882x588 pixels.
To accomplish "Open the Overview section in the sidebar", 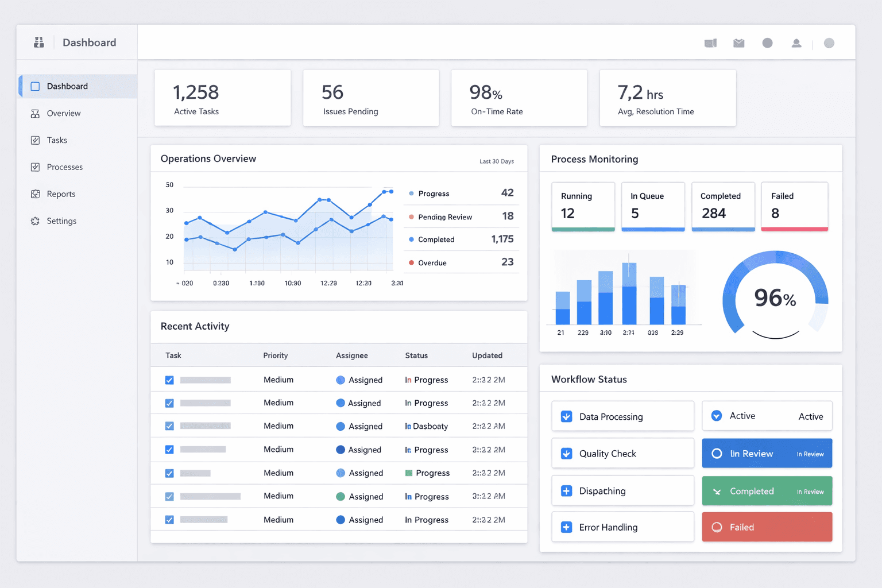I will pyautogui.click(x=63, y=113).
